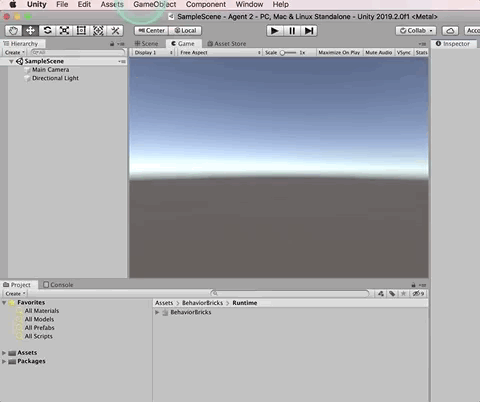Open the Apple menu
The height and width of the screenshot is (402, 480).
click(x=13, y=4)
